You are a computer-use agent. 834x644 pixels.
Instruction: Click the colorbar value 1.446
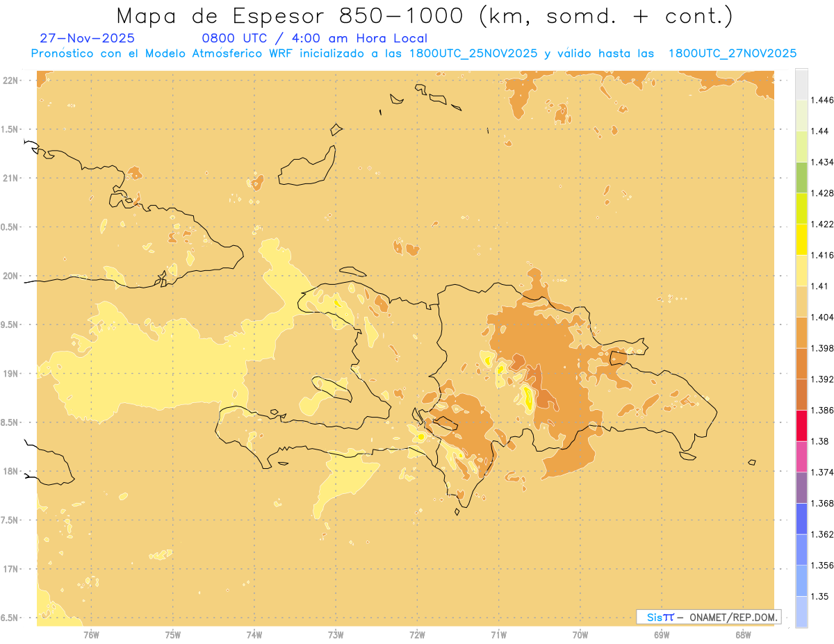(822, 100)
